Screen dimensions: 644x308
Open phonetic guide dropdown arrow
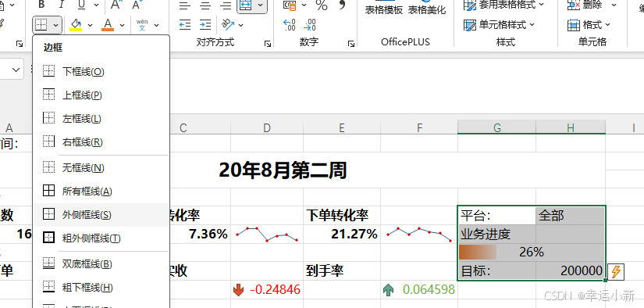tap(156, 26)
